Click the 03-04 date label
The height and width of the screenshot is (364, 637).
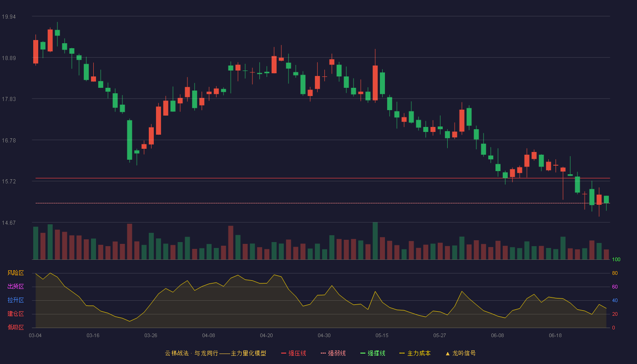point(35,335)
